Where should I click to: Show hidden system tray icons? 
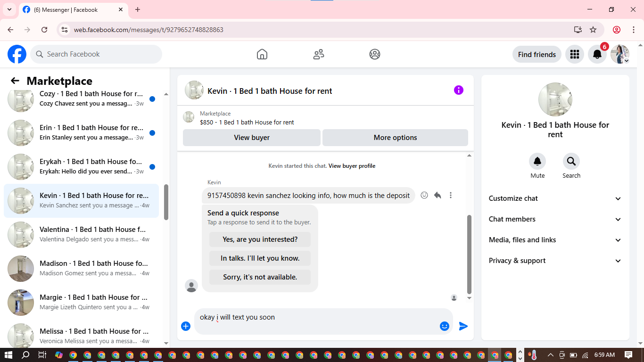coord(550,355)
